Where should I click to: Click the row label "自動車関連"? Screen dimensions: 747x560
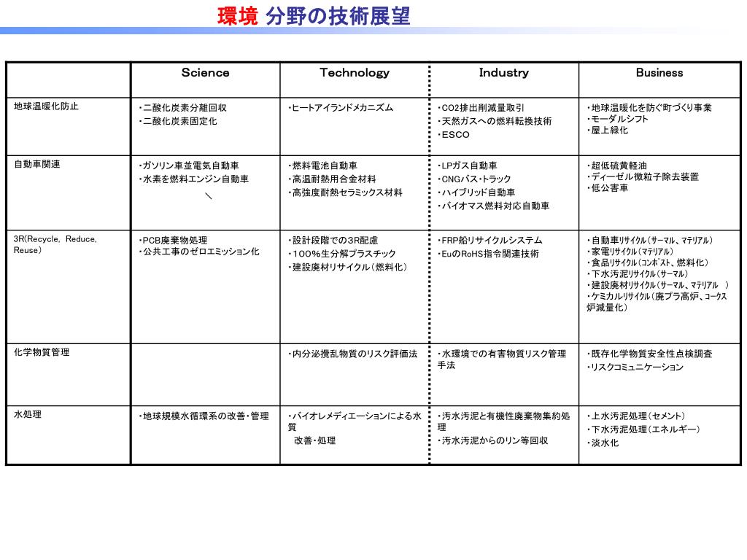pyautogui.click(x=37, y=164)
